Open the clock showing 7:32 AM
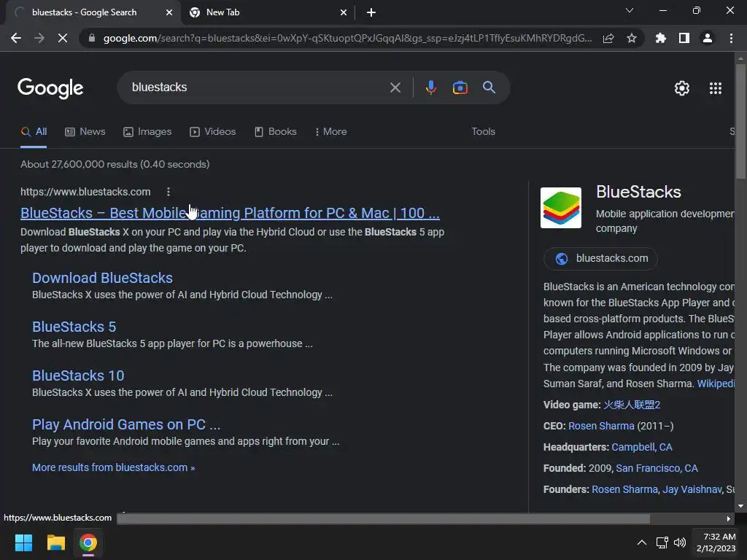Viewport: 747px width, 560px height. click(x=716, y=542)
